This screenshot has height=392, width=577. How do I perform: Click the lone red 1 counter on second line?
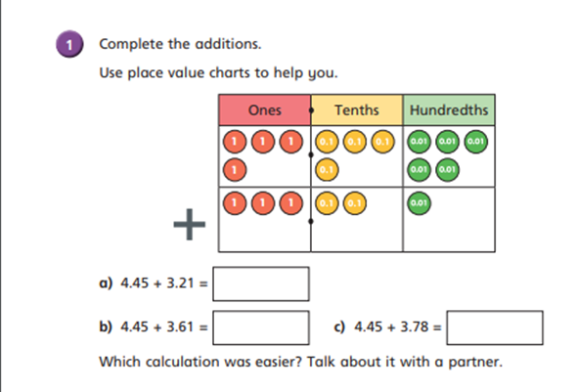[235, 170]
